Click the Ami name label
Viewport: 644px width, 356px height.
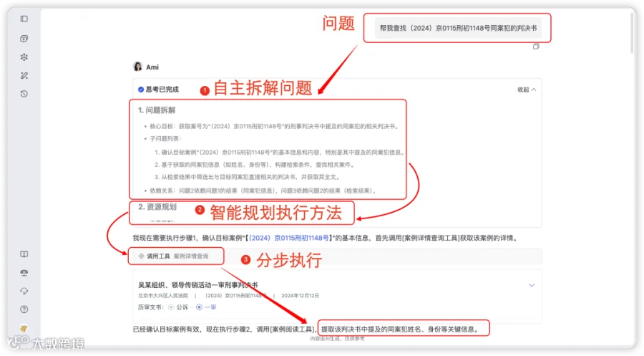[152, 67]
